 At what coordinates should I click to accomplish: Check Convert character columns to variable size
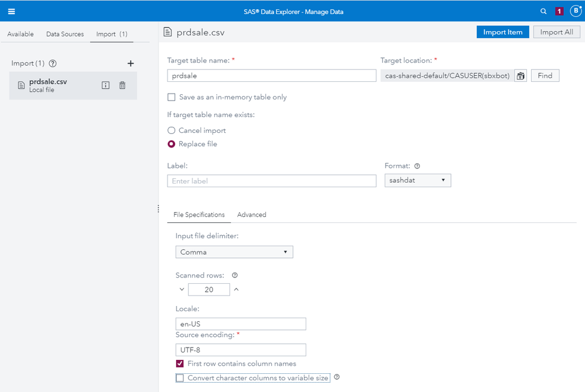point(180,378)
